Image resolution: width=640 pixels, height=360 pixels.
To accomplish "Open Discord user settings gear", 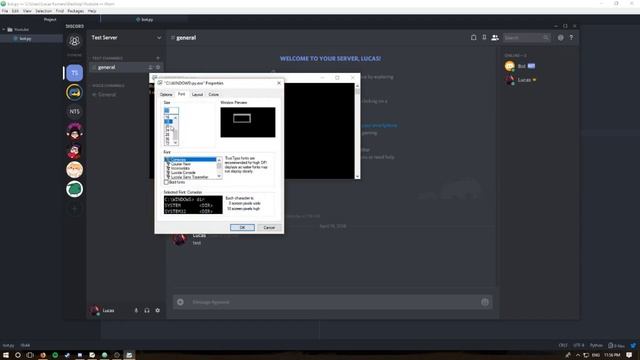I will 158,311.
